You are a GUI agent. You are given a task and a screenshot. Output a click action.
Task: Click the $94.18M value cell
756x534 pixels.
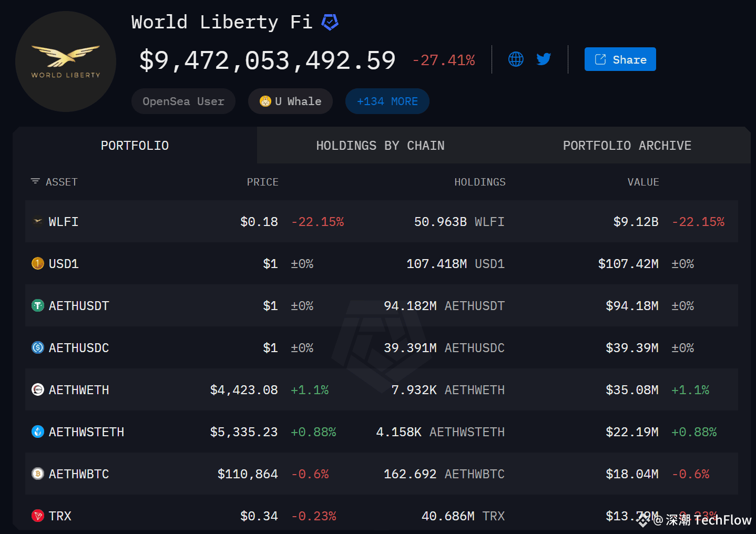tap(632, 306)
